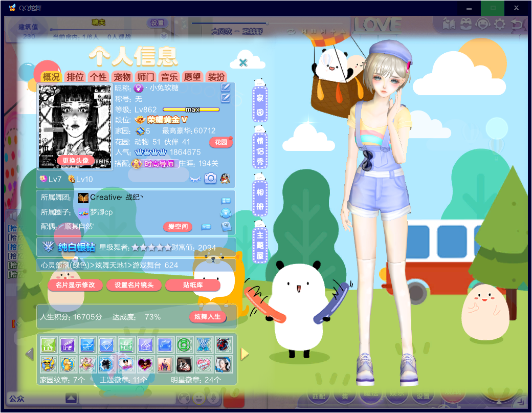Image resolution: width=532 pixels, height=413 pixels.
Task: Select the purple heart star badge
Action: coord(146,364)
